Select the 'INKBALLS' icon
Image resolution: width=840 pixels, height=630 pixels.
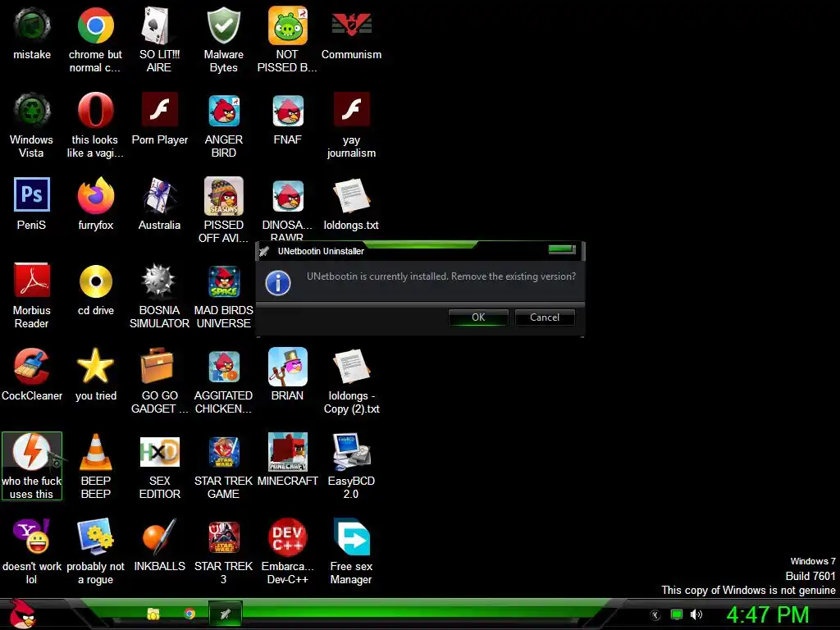[x=159, y=536]
